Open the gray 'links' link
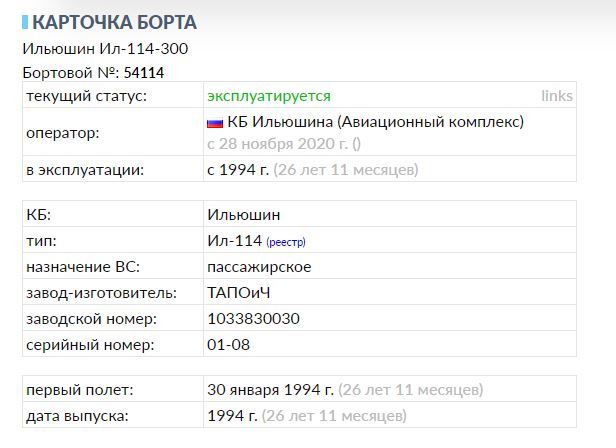616x448 pixels. (557, 96)
